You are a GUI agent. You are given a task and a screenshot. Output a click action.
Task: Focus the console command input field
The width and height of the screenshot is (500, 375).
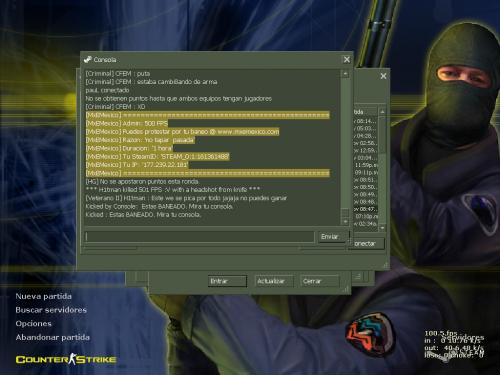click(x=200, y=236)
